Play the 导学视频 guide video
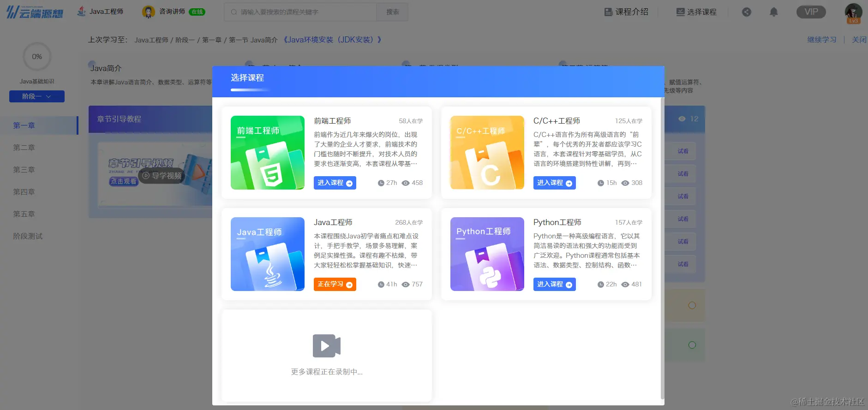The image size is (868, 410). pos(162,176)
